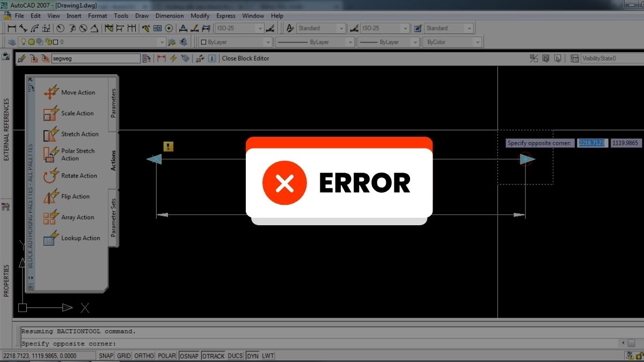Select the Rotate Action tool
The image size is (644, 362).
pyautogui.click(x=70, y=175)
